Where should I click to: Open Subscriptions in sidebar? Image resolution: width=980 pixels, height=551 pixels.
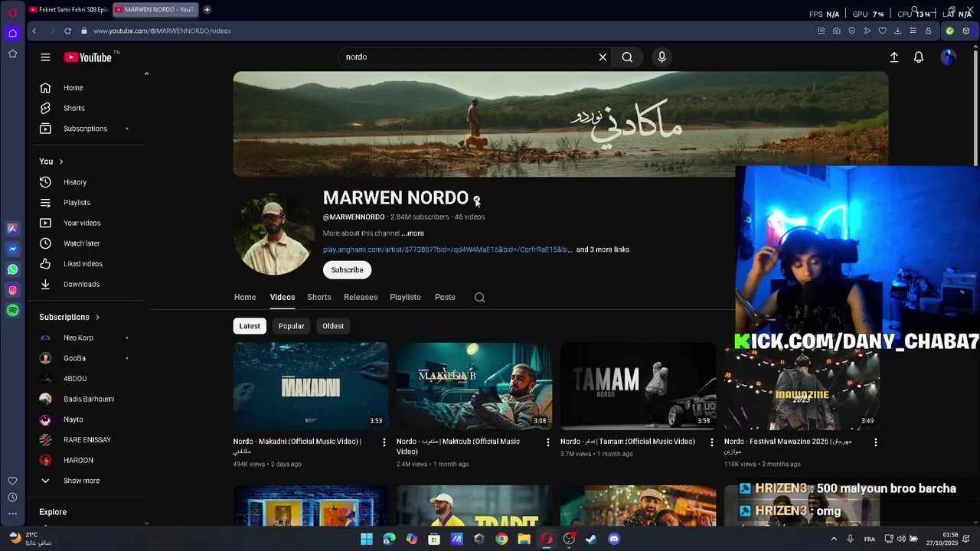pyautogui.click(x=87, y=129)
